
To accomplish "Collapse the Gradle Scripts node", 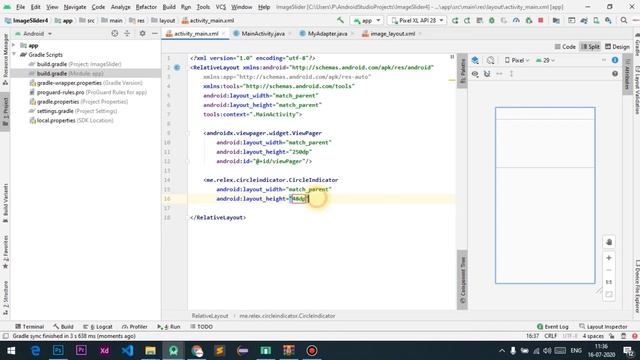I will point(14,55).
